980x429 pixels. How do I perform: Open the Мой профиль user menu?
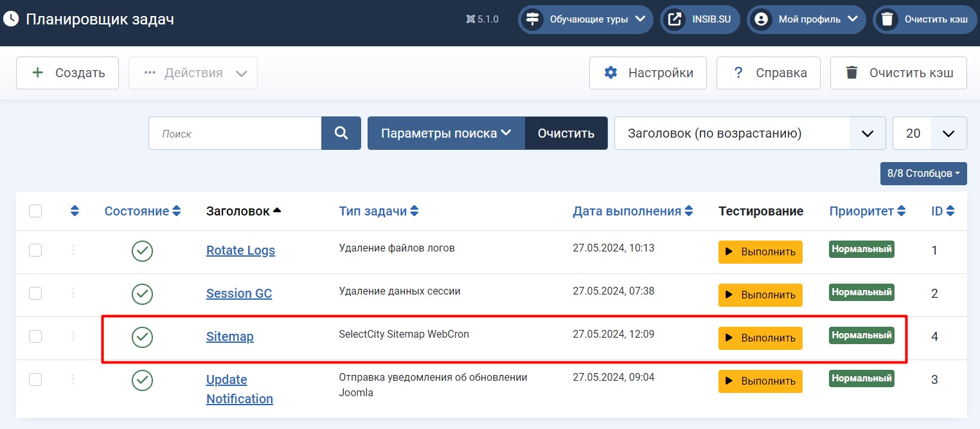(806, 19)
